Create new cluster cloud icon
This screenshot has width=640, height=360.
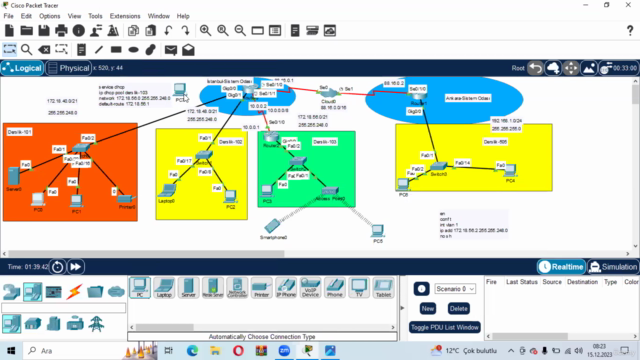click(x=553, y=68)
